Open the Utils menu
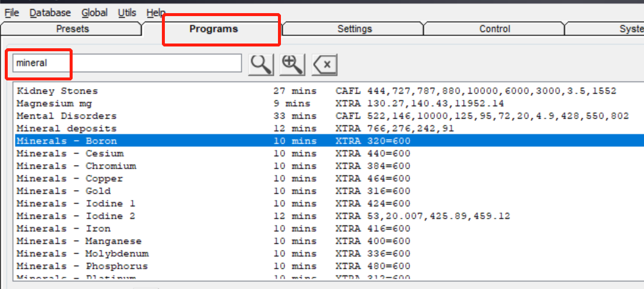Image resolution: width=644 pixels, height=289 pixels. click(x=127, y=13)
